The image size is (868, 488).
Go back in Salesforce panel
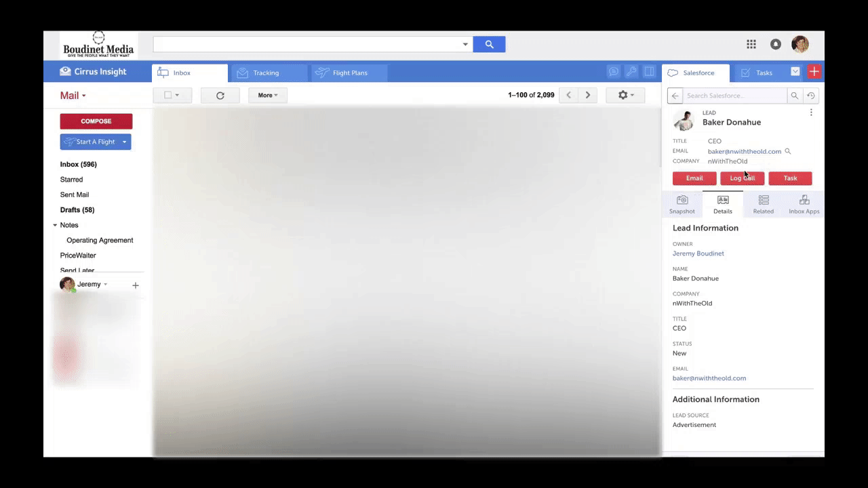click(x=675, y=96)
